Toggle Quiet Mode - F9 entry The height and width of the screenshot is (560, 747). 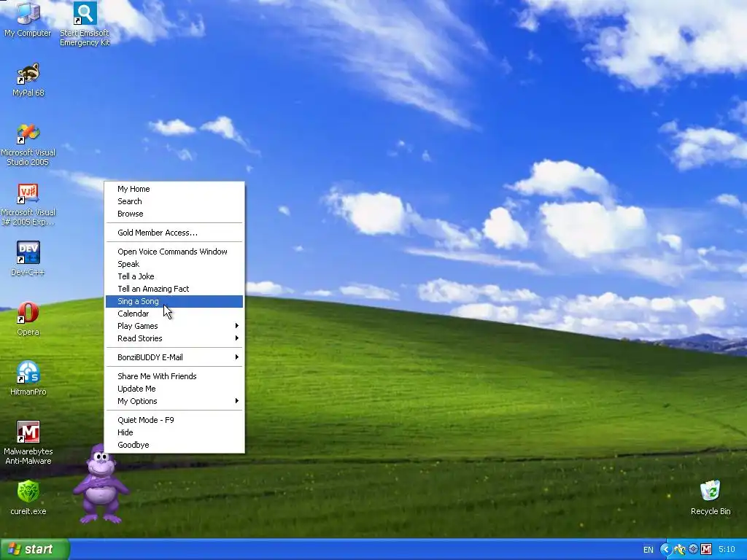174,421
